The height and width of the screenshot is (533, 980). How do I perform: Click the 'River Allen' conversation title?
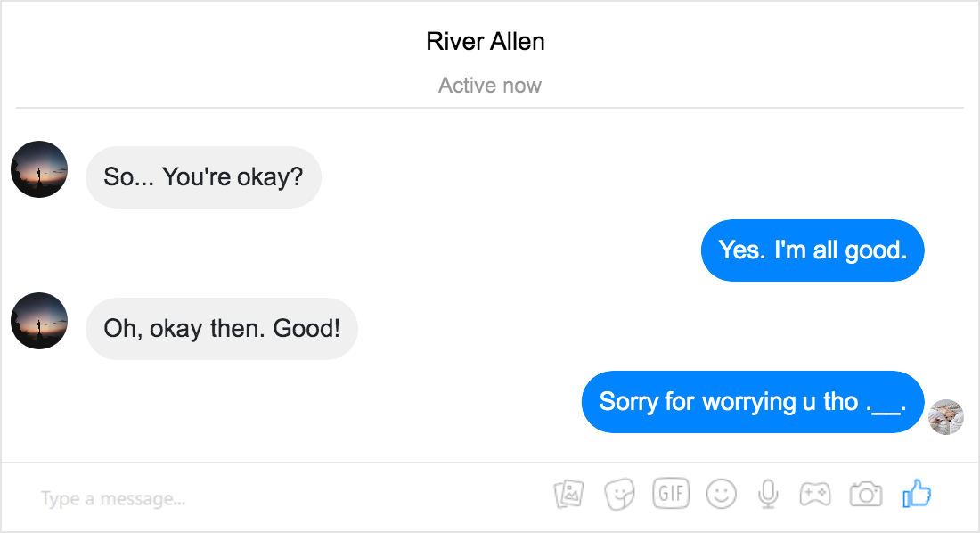point(486,41)
